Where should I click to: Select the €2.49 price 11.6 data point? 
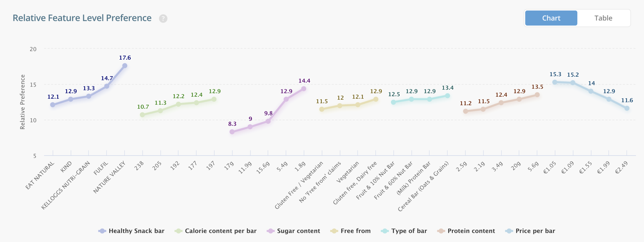point(627,108)
